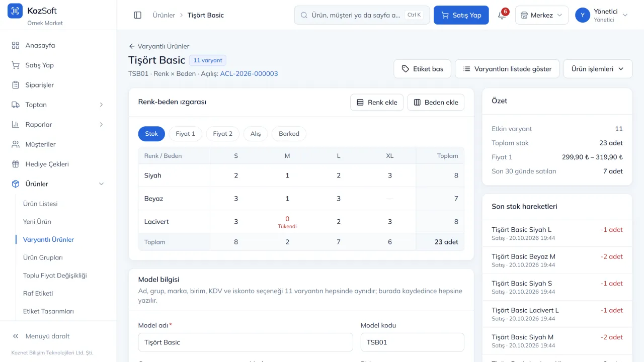644x362 pixels.
Task: Click the back arrow beside Varyantlı Ürünler
Action: point(132,46)
